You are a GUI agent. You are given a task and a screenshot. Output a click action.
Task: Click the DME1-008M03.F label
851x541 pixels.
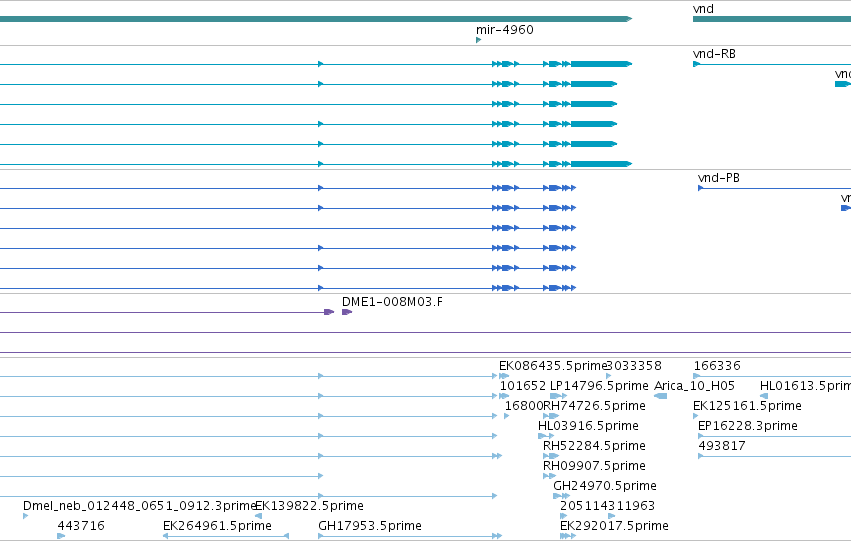click(392, 302)
